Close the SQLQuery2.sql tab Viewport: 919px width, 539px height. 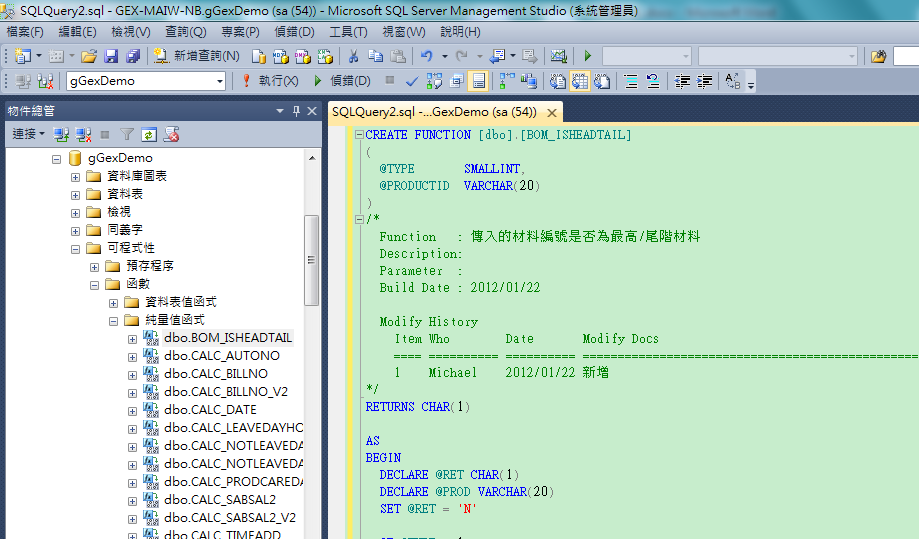(552, 112)
